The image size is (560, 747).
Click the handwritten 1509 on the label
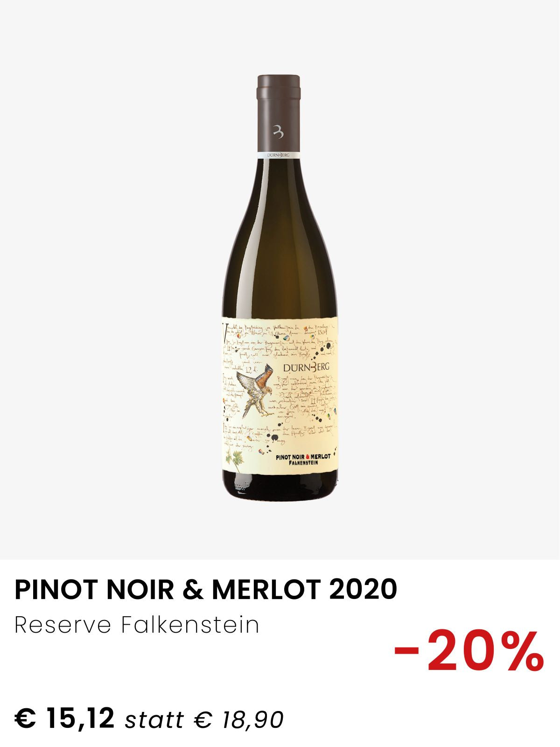coord(322,332)
